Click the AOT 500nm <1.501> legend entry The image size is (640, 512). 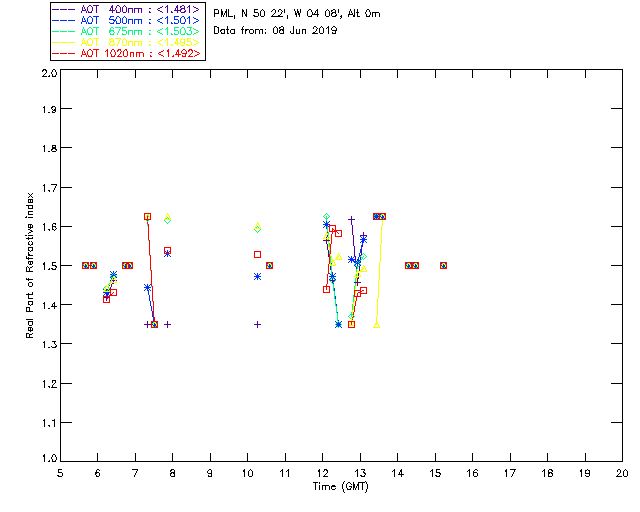(x=126, y=20)
